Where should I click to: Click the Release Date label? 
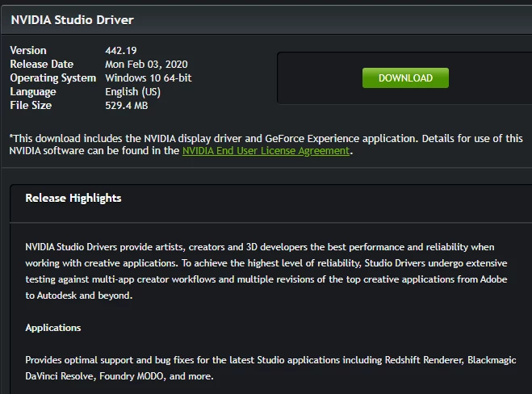pyautogui.click(x=42, y=64)
